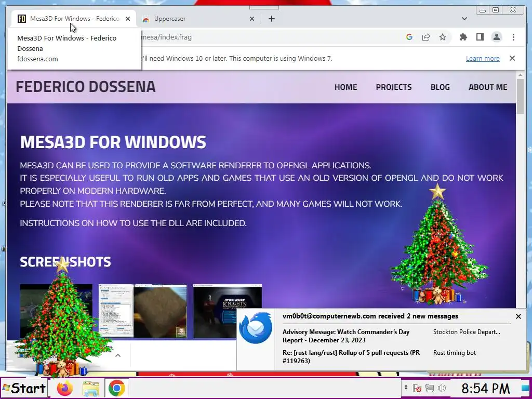The height and width of the screenshot is (399, 532).
Task: Click the 8:54 PM taskbar clock
Action: (485, 388)
